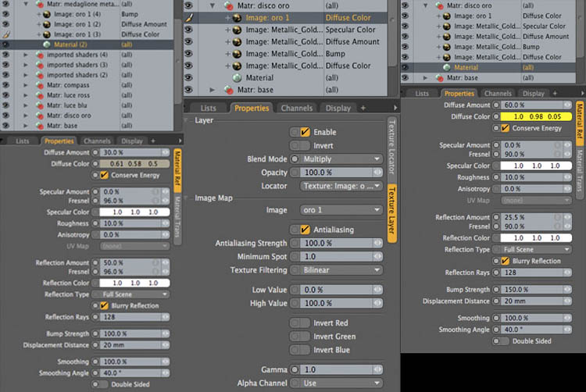Viewport: 586px width, 392px height.
Task: Click the keyframe circle beside Blend Mode
Action: tap(295, 159)
